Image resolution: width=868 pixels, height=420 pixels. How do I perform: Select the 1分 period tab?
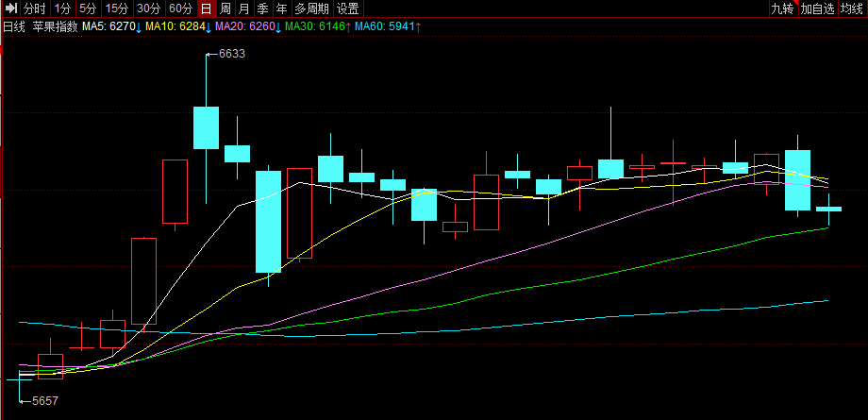coord(62,8)
